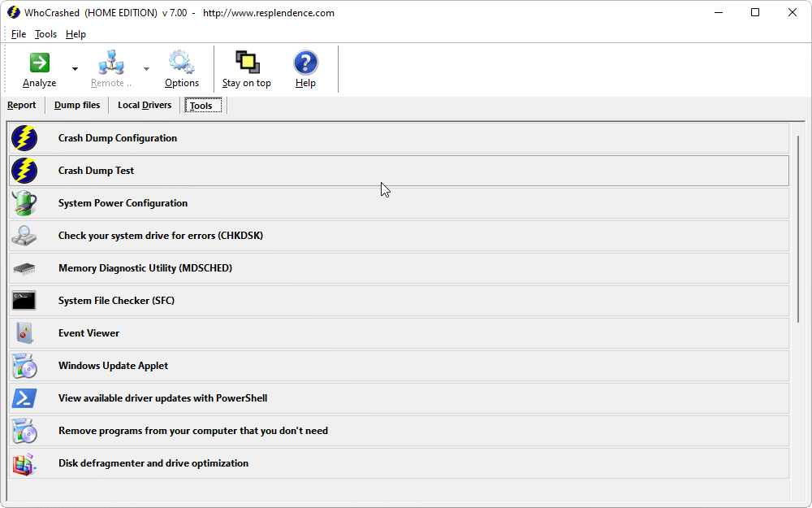Click the PowerShell driver updates icon
Screen dimensions: 812x508
[24, 398]
